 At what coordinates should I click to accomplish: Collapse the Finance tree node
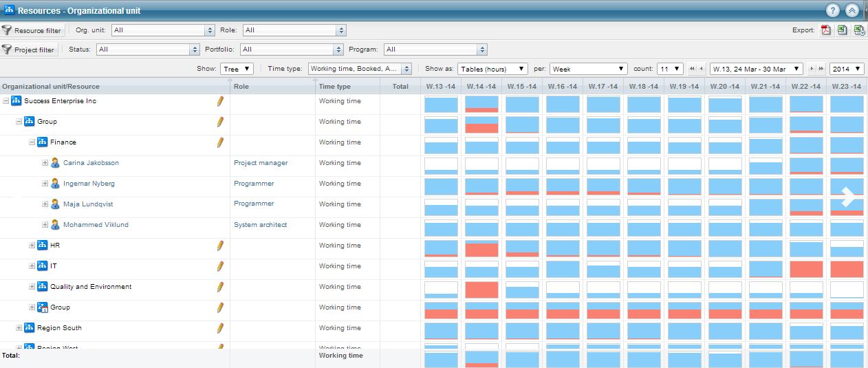click(32, 142)
